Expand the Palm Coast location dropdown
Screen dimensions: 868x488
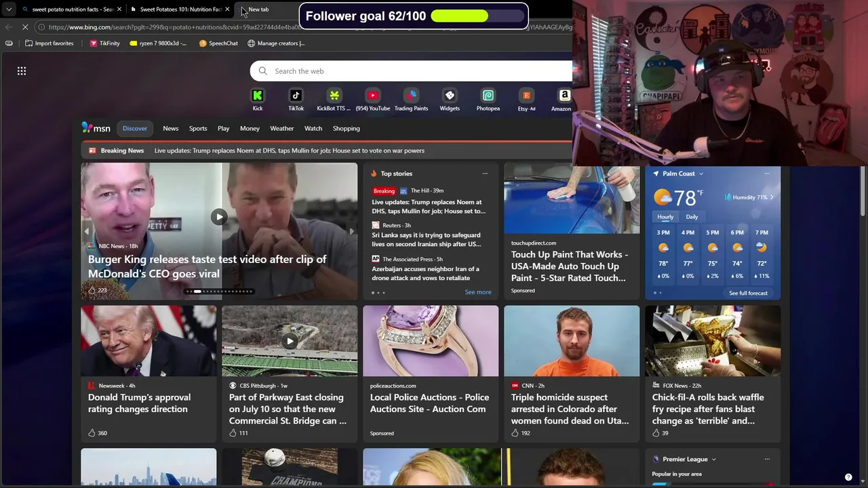point(701,174)
